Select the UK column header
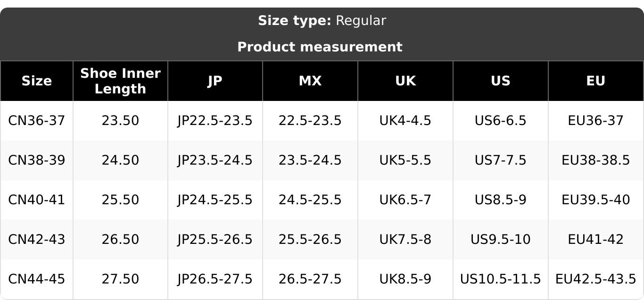This screenshot has height=300, width=644. coord(405,81)
